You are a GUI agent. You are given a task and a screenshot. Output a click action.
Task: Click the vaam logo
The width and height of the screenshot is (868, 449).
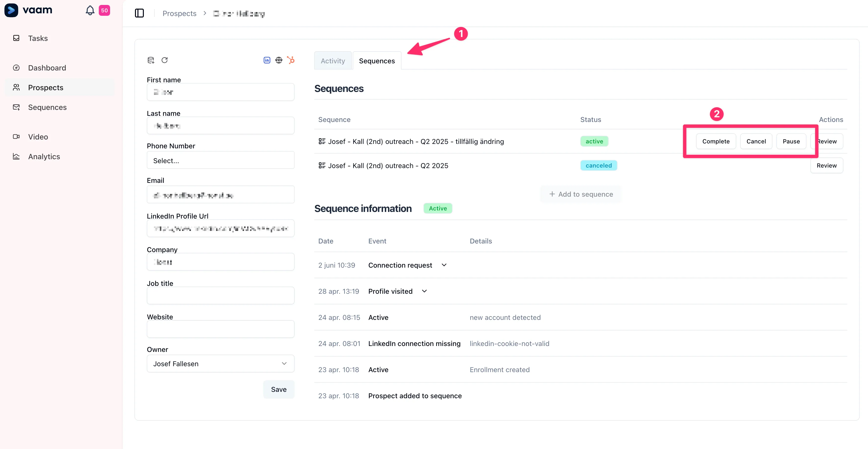tap(29, 10)
